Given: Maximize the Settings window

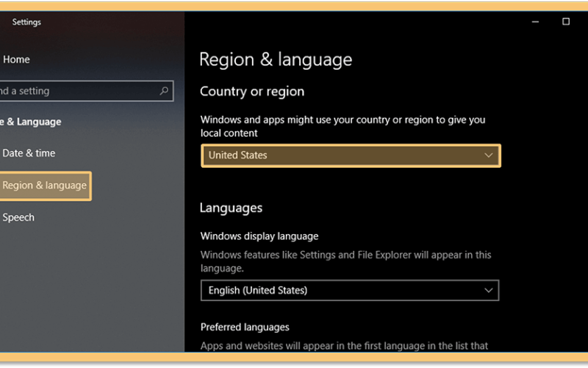Looking at the screenshot, I should [566, 22].
